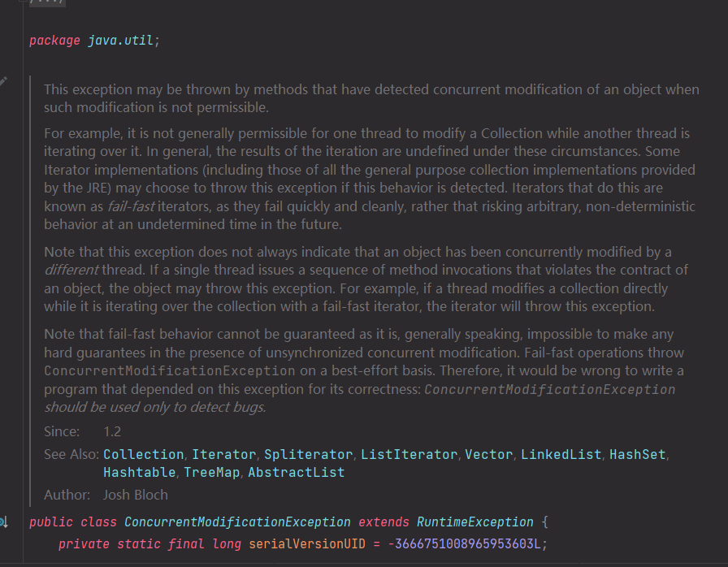728x567 pixels.
Task: Open the Collection link in See Also
Action: 144,454
